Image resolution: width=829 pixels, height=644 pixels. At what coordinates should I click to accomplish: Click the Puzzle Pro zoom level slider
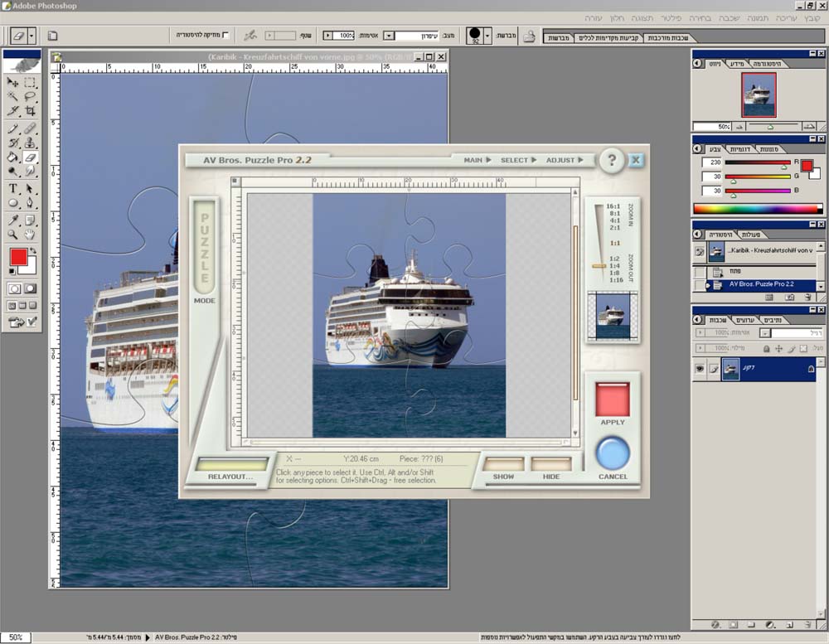(599, 265)
